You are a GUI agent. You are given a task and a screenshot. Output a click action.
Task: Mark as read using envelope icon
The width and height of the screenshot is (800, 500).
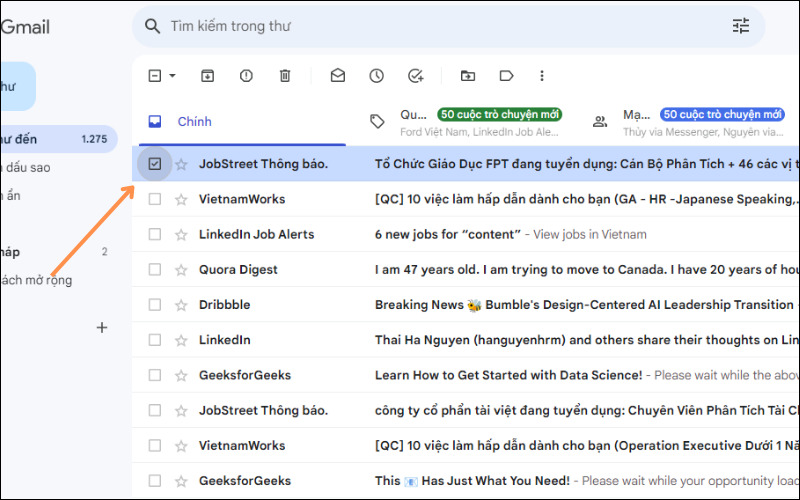pyautogui.click(x=338, y=76)
